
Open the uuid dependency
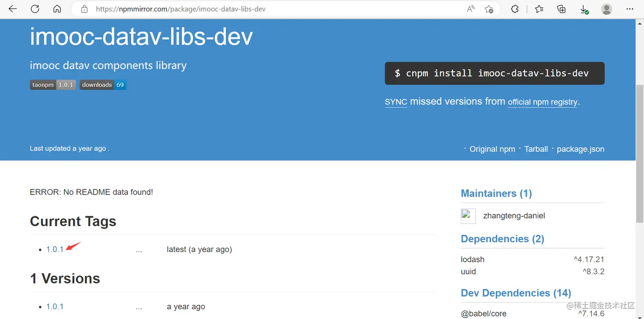tap(468, 271)
